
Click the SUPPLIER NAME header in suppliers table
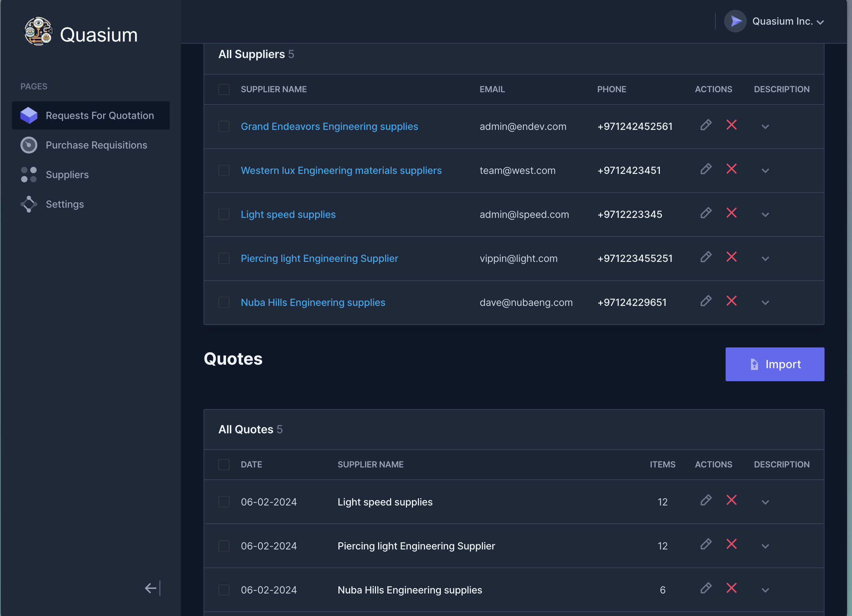coord(274,89)
